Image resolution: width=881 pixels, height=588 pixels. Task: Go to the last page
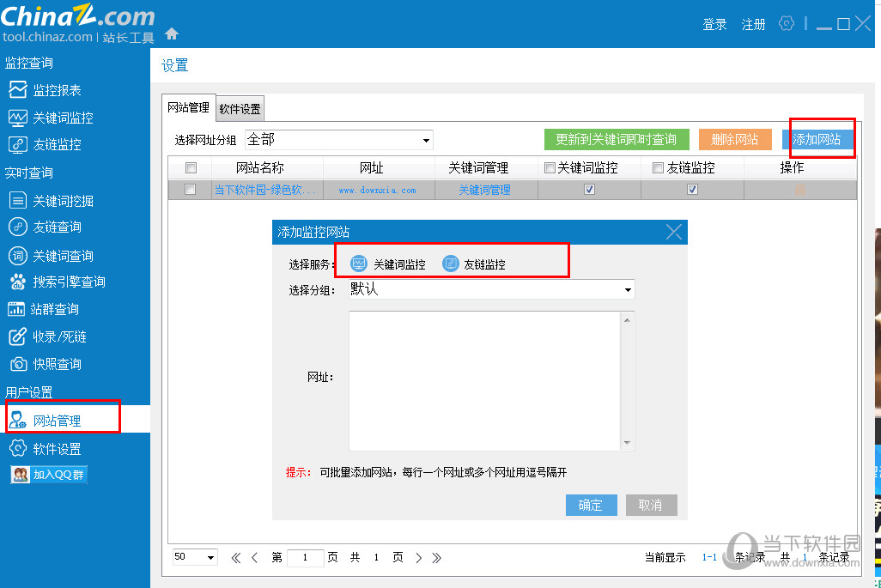point(436,558)
